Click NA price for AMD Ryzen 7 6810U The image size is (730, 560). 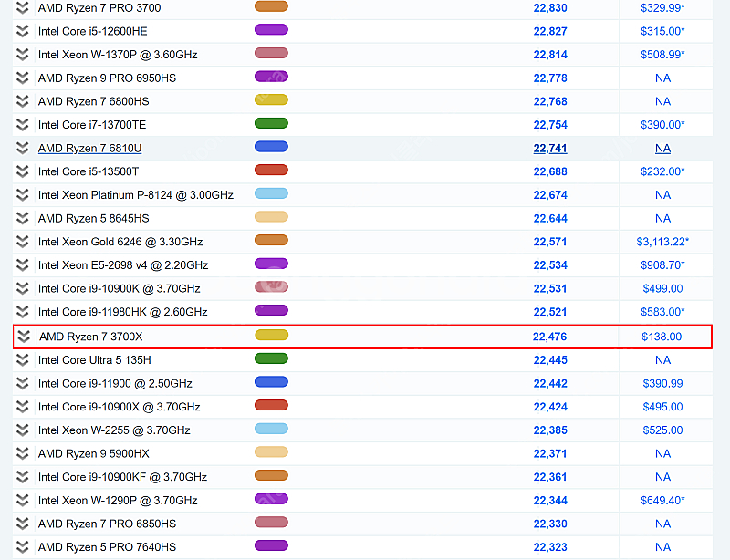click(x=663, y=149)
